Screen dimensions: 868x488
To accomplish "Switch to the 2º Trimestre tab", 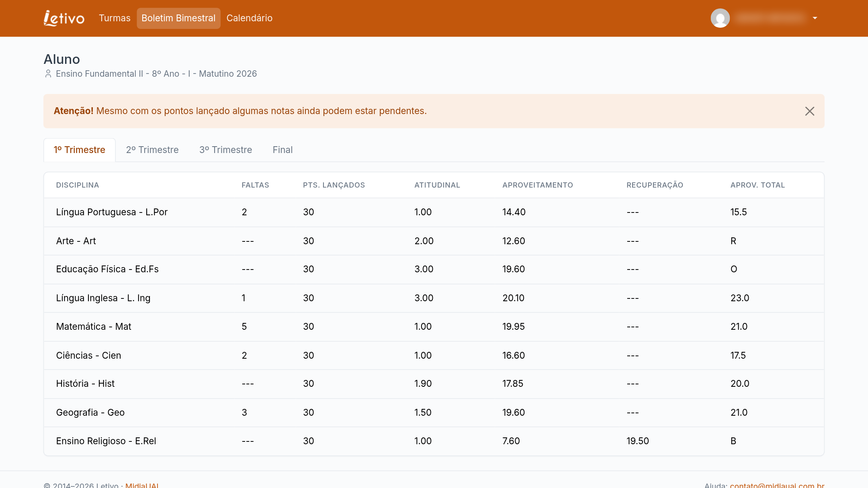I will click(152, 150).
